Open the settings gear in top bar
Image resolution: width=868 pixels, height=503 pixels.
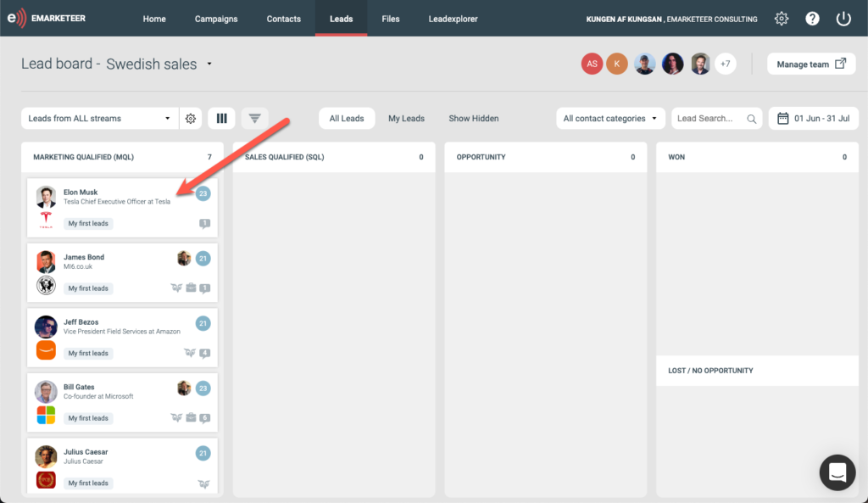click(x=781, y=19)
